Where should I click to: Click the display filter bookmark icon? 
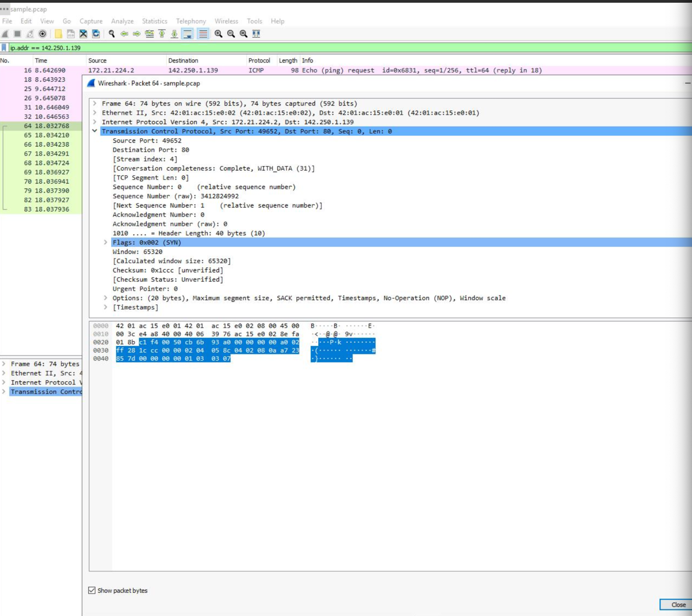pyautogui.click(x=4, y=48)
